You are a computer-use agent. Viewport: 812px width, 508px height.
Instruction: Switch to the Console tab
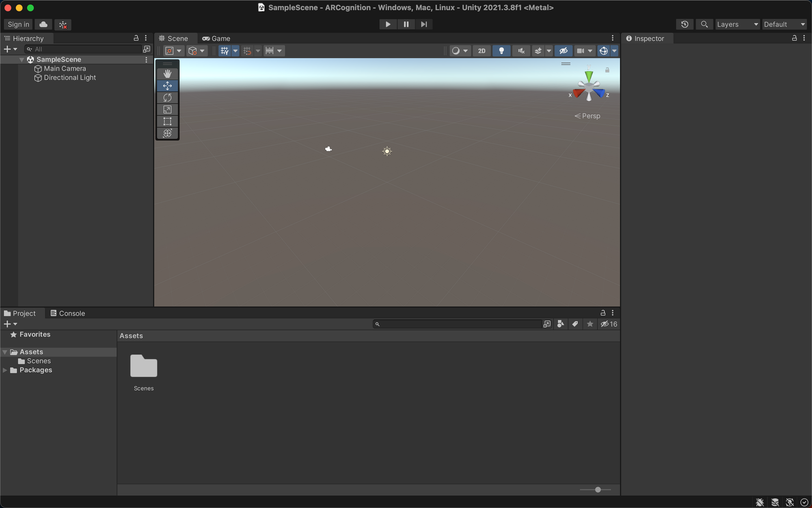click(71, 313)
